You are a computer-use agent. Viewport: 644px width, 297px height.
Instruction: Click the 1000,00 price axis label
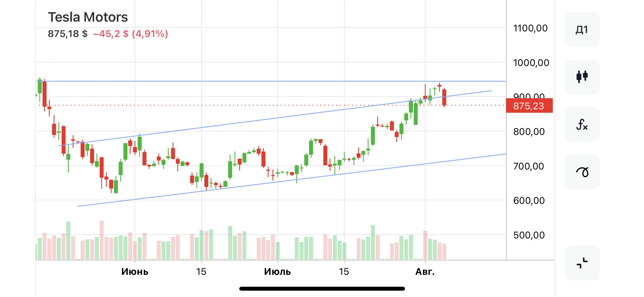531,63
